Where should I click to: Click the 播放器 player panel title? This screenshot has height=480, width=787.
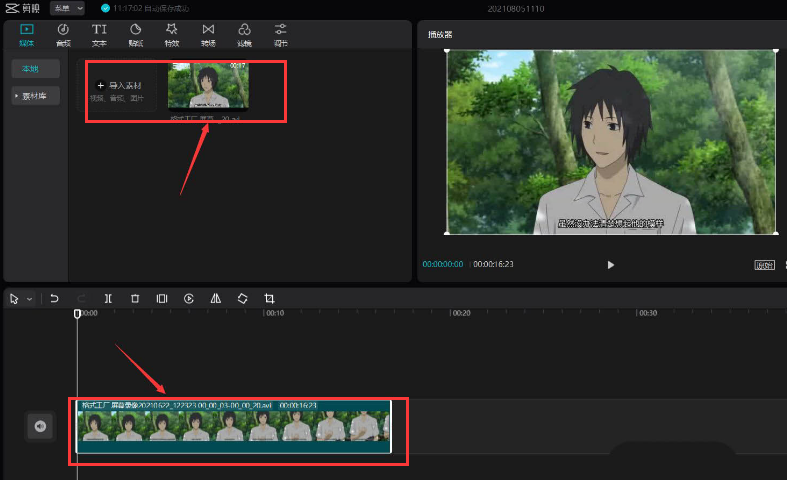click(440, 35)
